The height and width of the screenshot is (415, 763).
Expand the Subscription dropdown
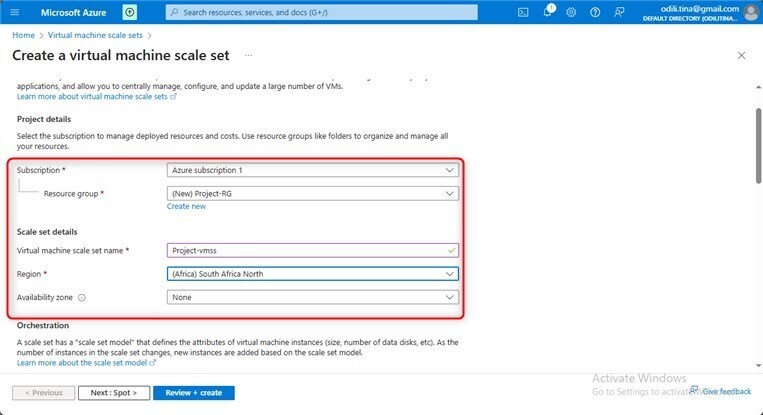click(312, 170)
